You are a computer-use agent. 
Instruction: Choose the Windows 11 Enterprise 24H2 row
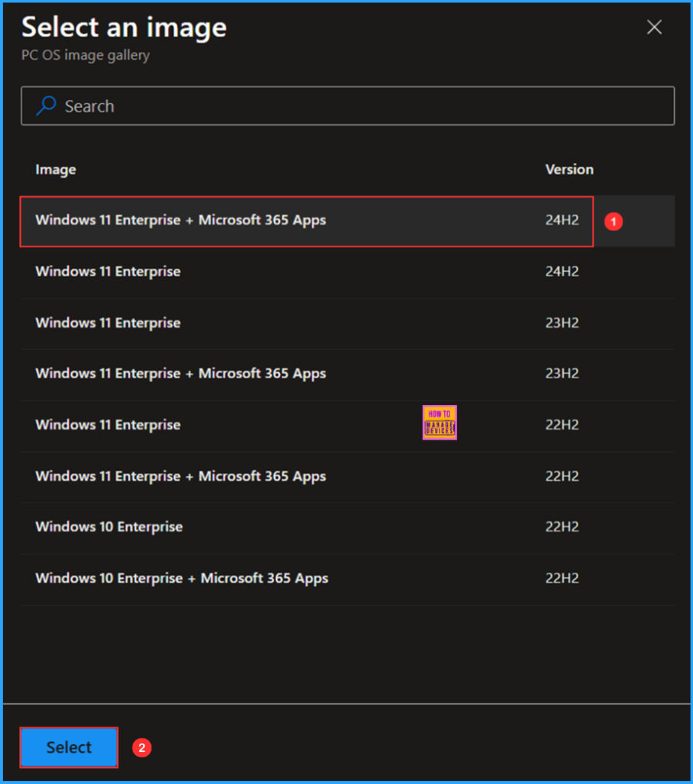click(348, 272)
